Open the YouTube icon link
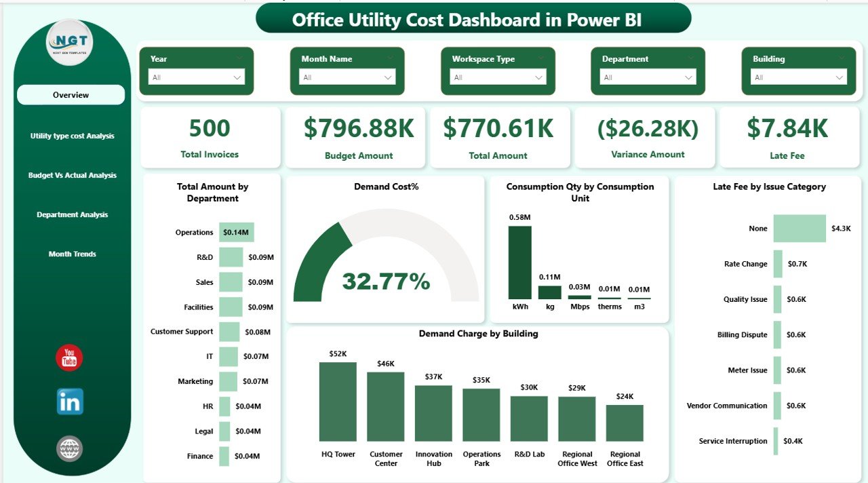The image size is (868, 483). (x=69, y=358)
